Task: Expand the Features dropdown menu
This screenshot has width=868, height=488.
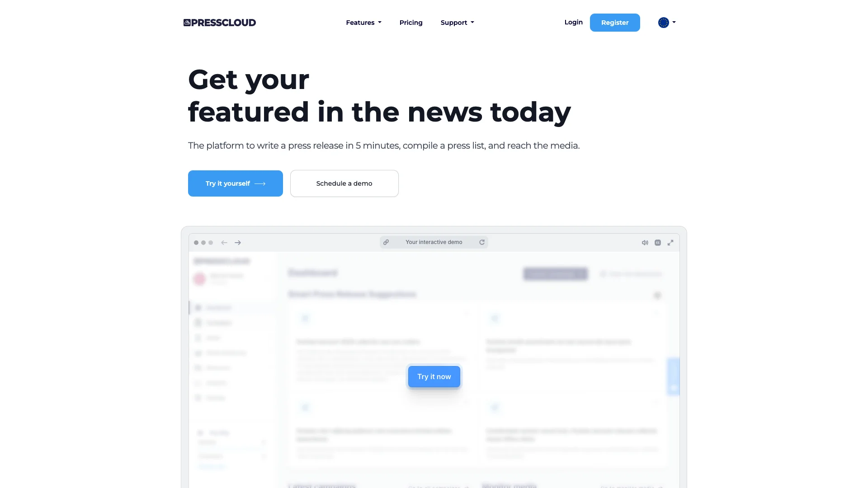Action: [x=363, y=23]
